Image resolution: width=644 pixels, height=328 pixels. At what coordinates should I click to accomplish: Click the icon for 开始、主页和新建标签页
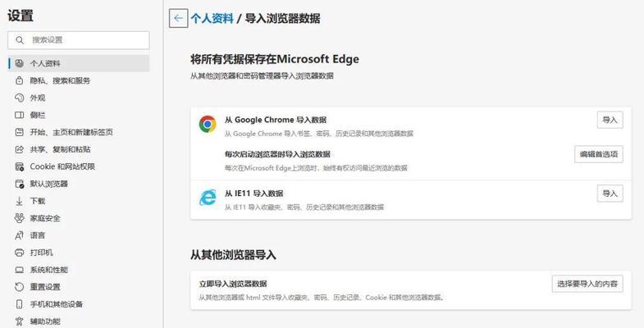tap(20, 132)
